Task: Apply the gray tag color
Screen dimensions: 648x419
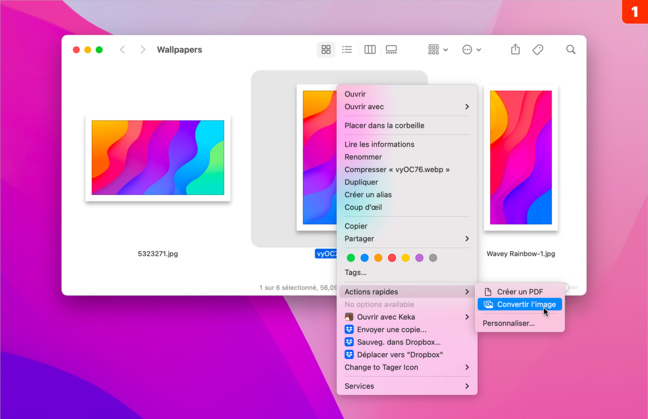Action: click(x=433, y=258)
